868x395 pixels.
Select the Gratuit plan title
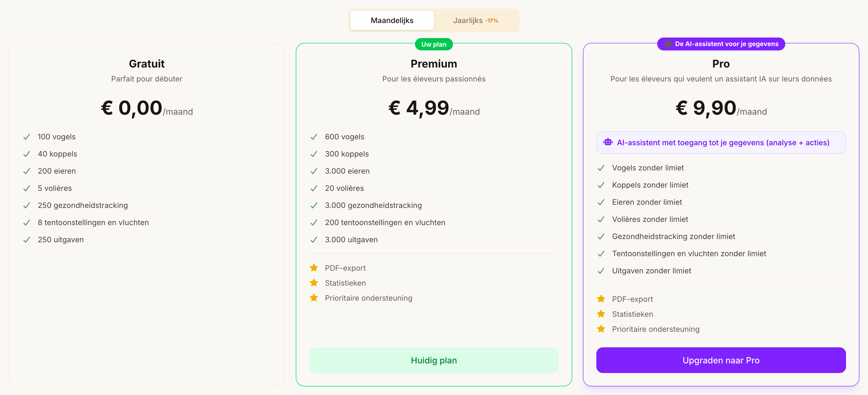tap(147, 64)
